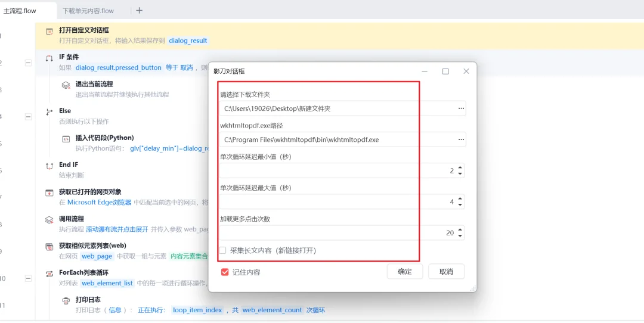The image size is (644, 323).
Task: Click the wkhtmltopdf.exe路径 label
Action: click(x=252, y=126)
